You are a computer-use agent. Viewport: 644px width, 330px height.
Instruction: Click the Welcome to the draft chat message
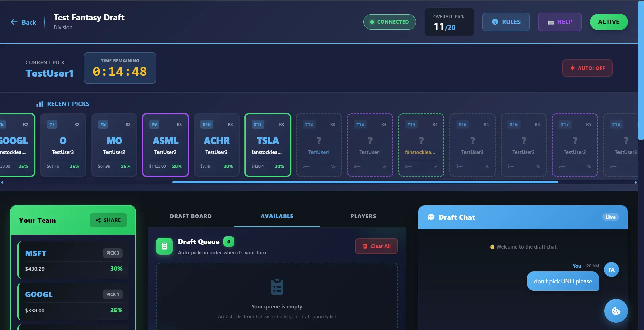(x=523, y=247)
